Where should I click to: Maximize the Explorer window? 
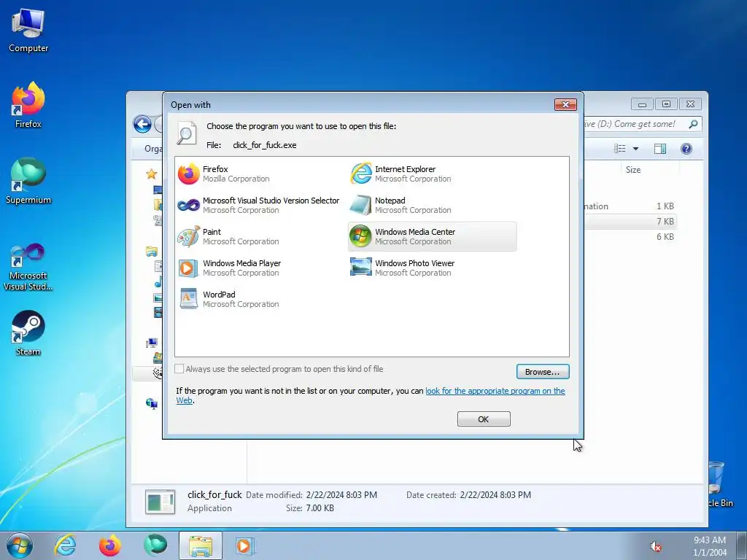pos(666,104)
